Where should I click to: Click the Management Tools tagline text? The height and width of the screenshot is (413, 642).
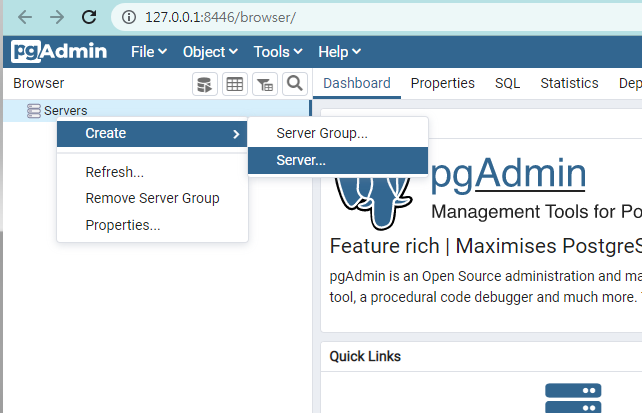pyautogui.click(x=536, y=212)
